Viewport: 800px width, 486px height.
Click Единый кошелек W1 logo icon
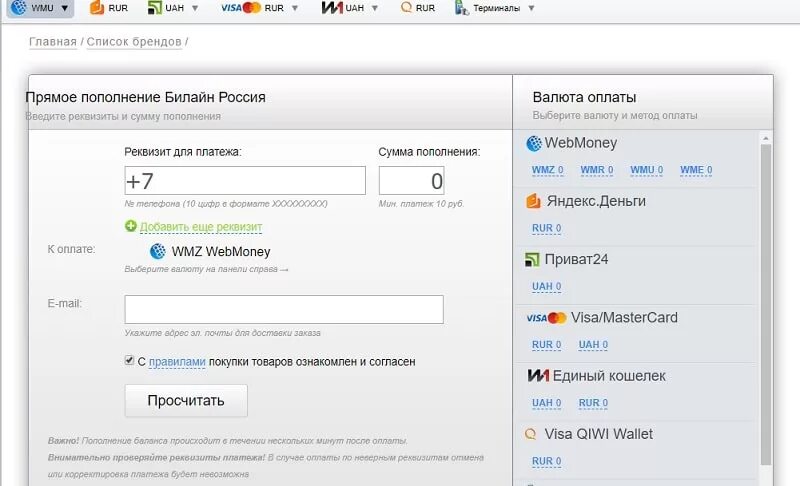tap(538, 376)
